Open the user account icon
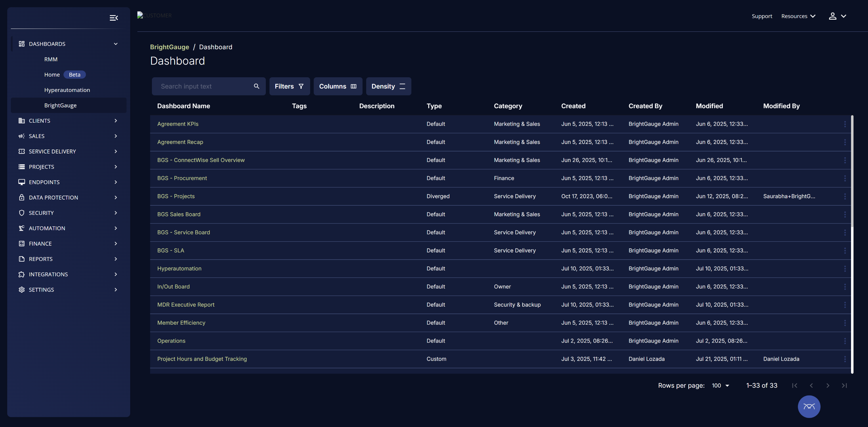868x427 pixels. pyautogui.click(x=832, y=16)
